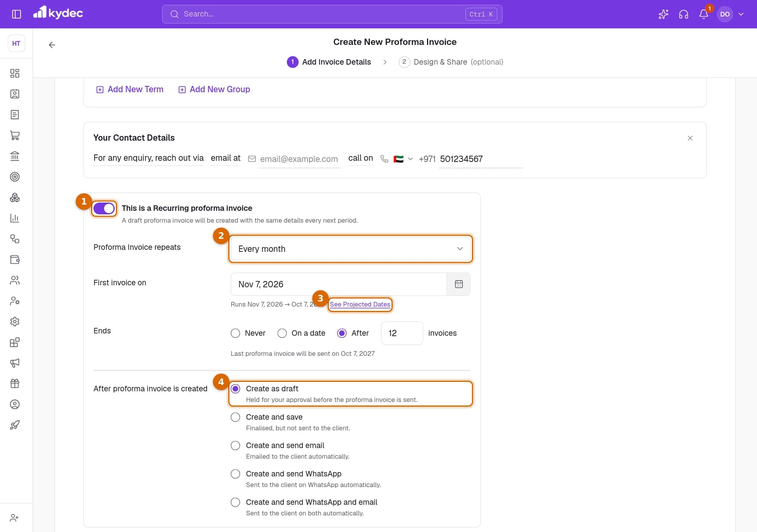Image resolution: width=757 pixels, height=532 pixels.
Task: Click the Nov 7, 2026 date field
Action: click(339, 284)
